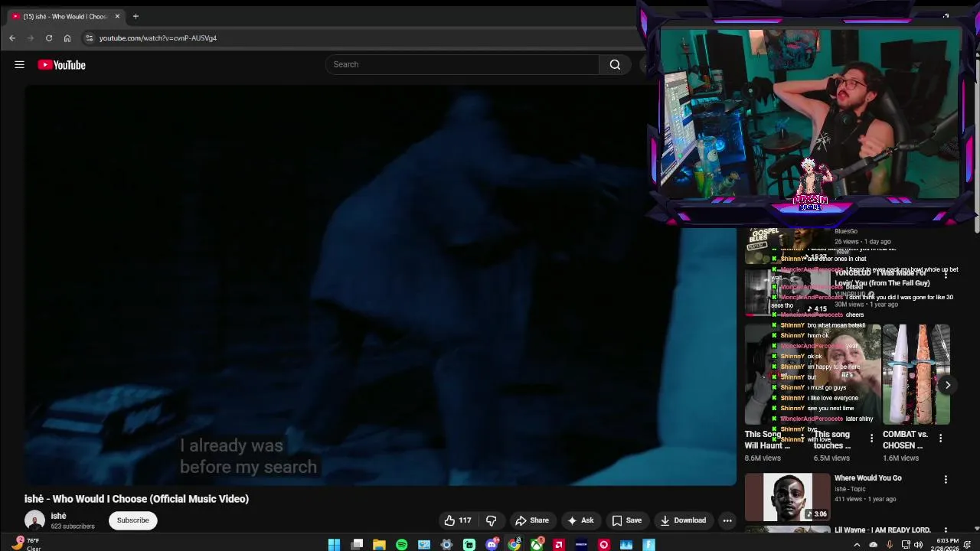Viewport: 980px width, 551px height.
Task: Open YUNGBLUD Lovin' You video thumbnail
Action: tap(787, 292)
